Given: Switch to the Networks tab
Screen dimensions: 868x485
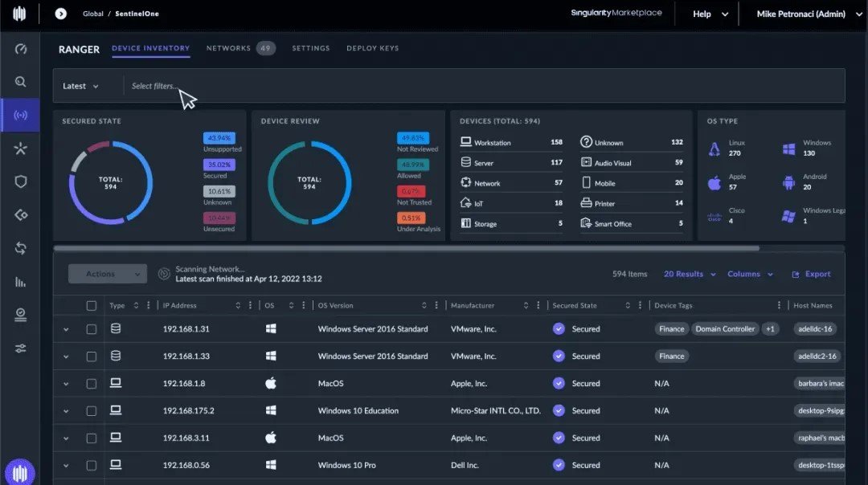Looking at the screenshot, I should point(240,48).
